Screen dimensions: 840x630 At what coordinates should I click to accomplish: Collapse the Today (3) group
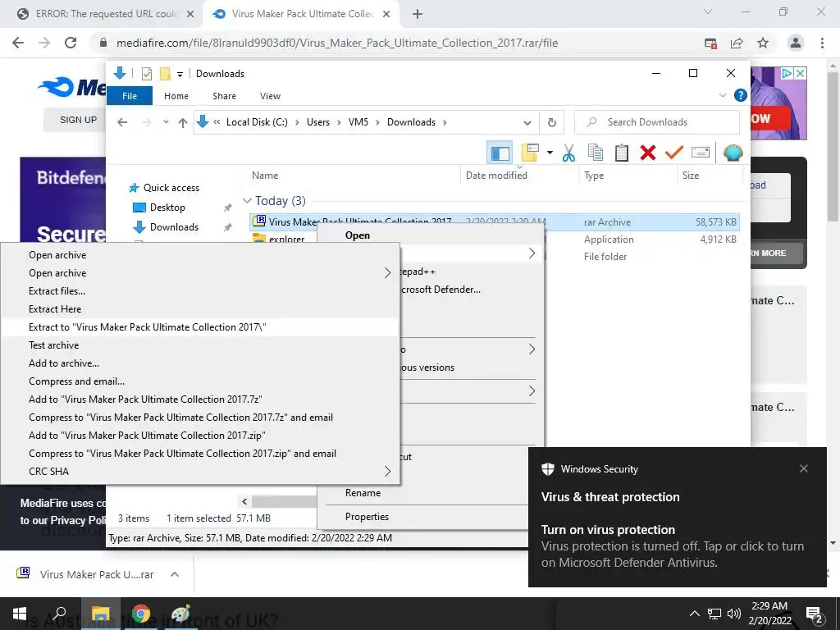tap(247, 200)
